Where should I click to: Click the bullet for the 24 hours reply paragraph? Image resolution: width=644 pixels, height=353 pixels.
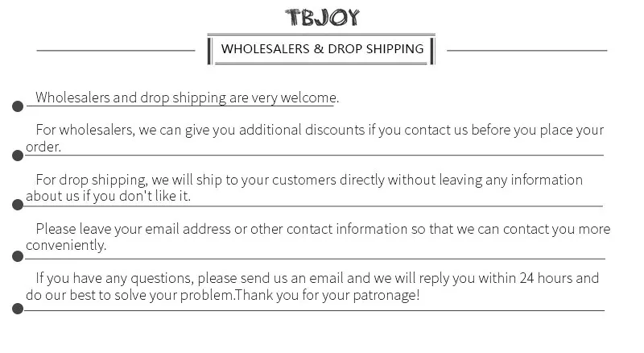[x=18, y=309]
